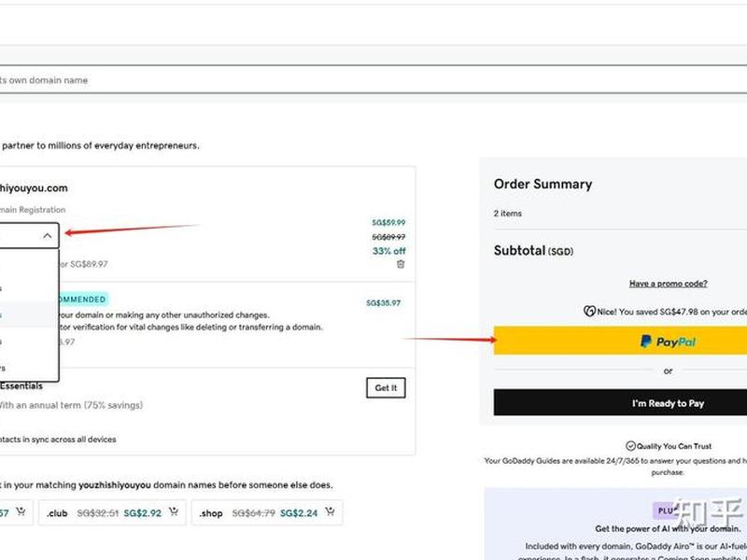The width and height of the screenshot is (747, 560).
Task: Click the bold youzhishiyouyou domain name text
Action: (115, 485)
